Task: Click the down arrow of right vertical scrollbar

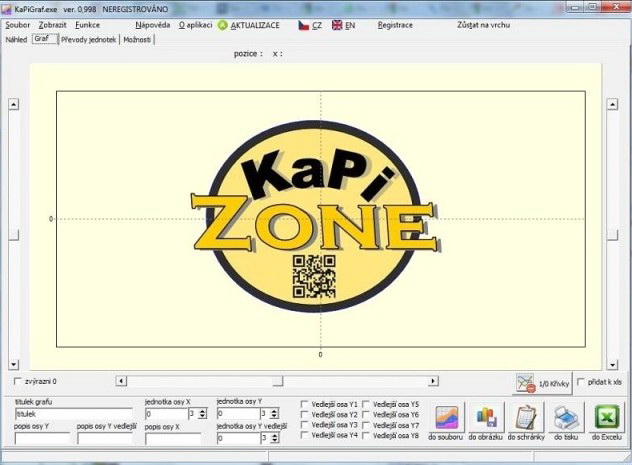Action: point(613,365)
